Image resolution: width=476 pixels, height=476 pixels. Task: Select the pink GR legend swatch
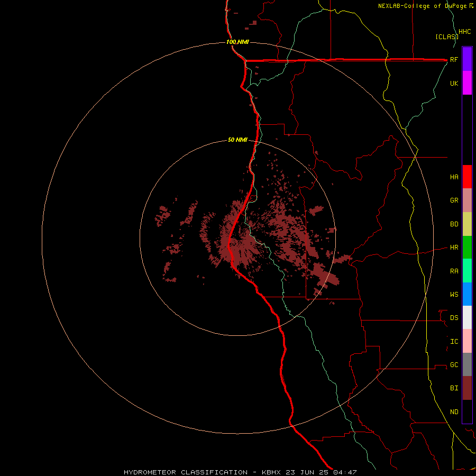[x=467, y=200]
